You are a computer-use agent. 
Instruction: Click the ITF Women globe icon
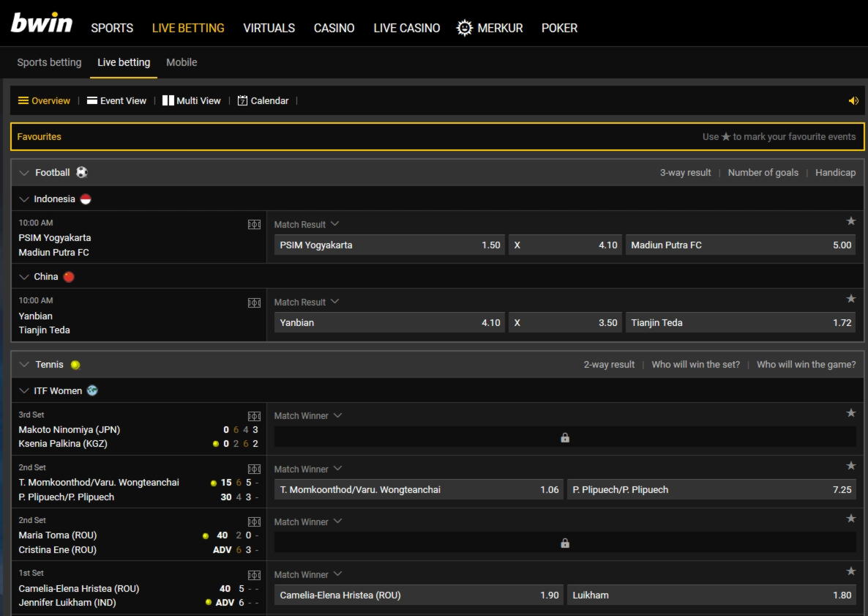pyautogui.click(x=92, y=390)
